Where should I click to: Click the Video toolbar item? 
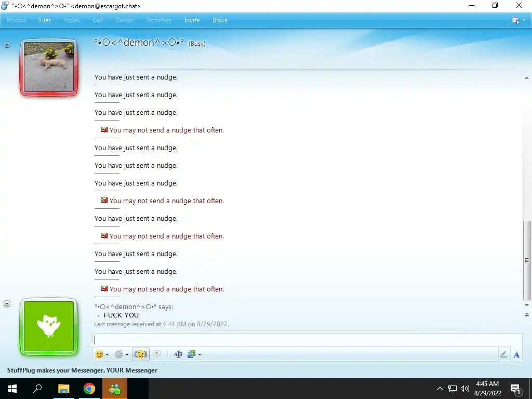(72, 20)
